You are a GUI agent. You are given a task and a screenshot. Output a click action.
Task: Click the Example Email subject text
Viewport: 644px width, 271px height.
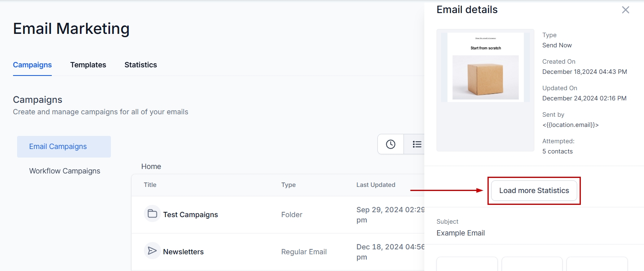[x=461, y=233]
